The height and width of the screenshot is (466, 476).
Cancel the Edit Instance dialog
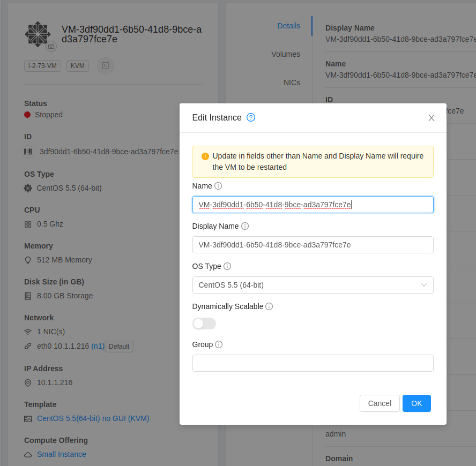pyautogui.click(x=380, y=403)
